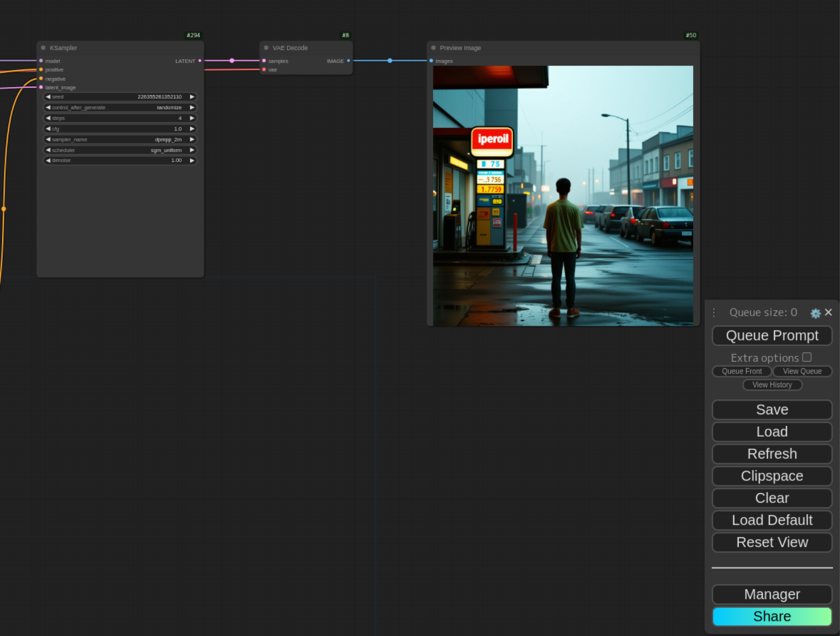Increase cfg with right arrow
This screenshot has width=840, height=636.
(x=192, y=129)
